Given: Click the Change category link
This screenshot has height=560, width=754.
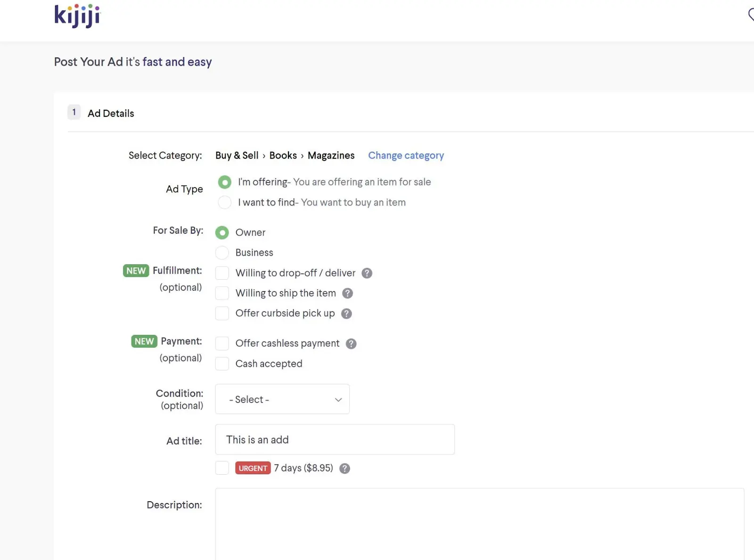Looking at the screenshot, I should click(x=406, y=155).
